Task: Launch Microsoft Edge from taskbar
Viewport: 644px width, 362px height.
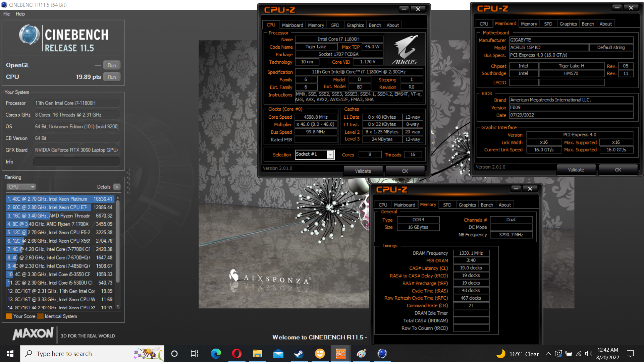Action: tap(216, 354)
